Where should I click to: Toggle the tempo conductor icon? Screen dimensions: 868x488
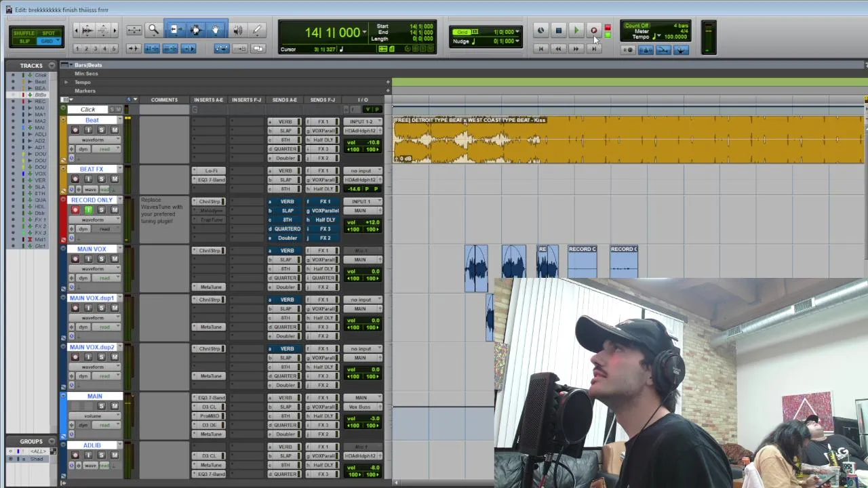pyautogui.click(x=681, y=49)
